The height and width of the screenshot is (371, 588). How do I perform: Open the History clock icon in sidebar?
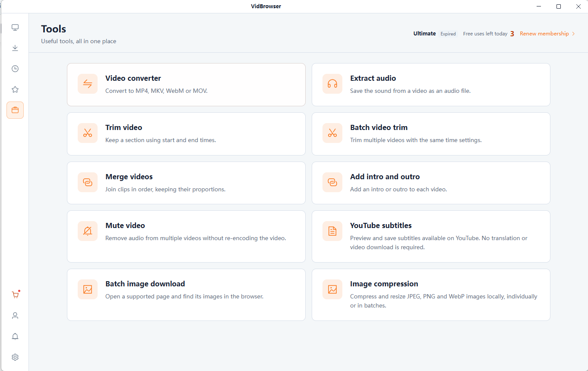[x=15, y=69]
